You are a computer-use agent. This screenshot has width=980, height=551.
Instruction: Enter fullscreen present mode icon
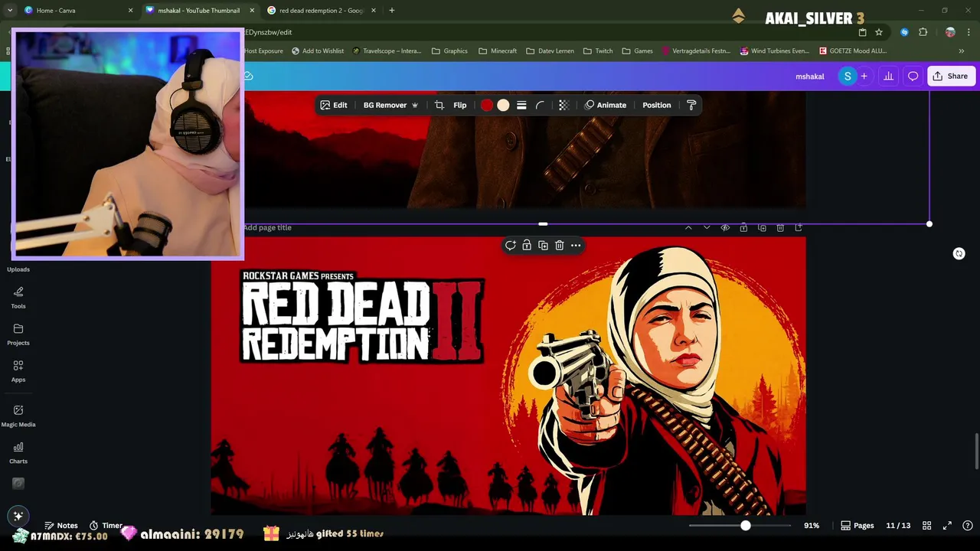(947, 526)
